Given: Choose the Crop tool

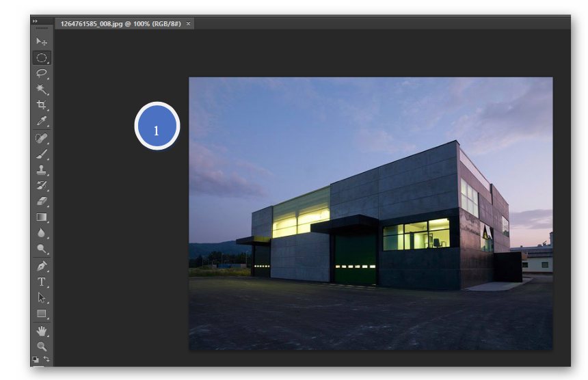Looking at the screenshot, I should coord(42,105).
